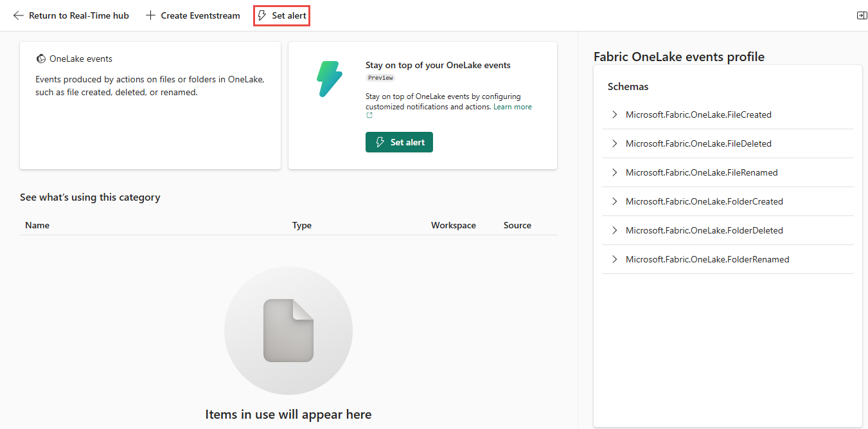Open the external link icon under Learn more

click(369, 116)
